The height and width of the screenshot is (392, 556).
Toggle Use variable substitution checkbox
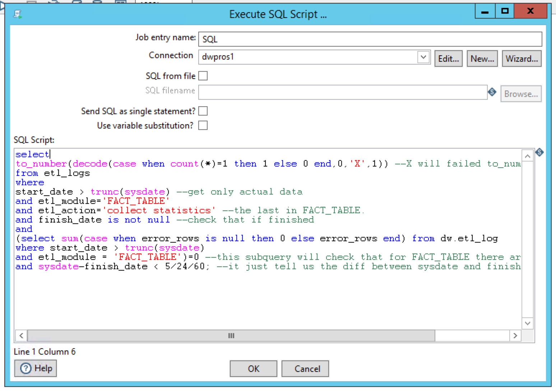tap(203, 126)
